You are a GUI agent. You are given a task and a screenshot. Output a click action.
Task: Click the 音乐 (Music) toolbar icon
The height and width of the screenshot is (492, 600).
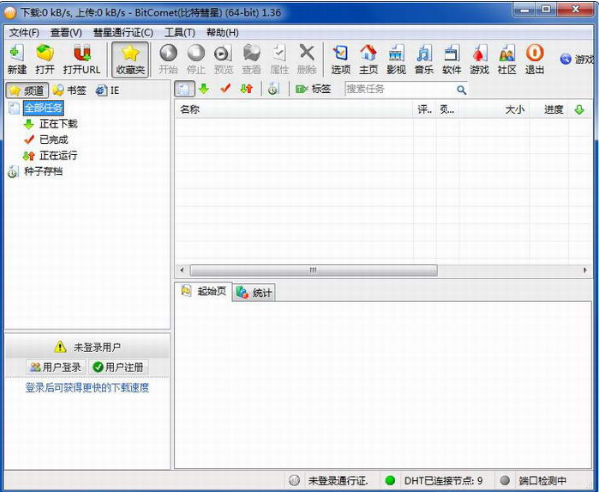(x=424, y=59)
